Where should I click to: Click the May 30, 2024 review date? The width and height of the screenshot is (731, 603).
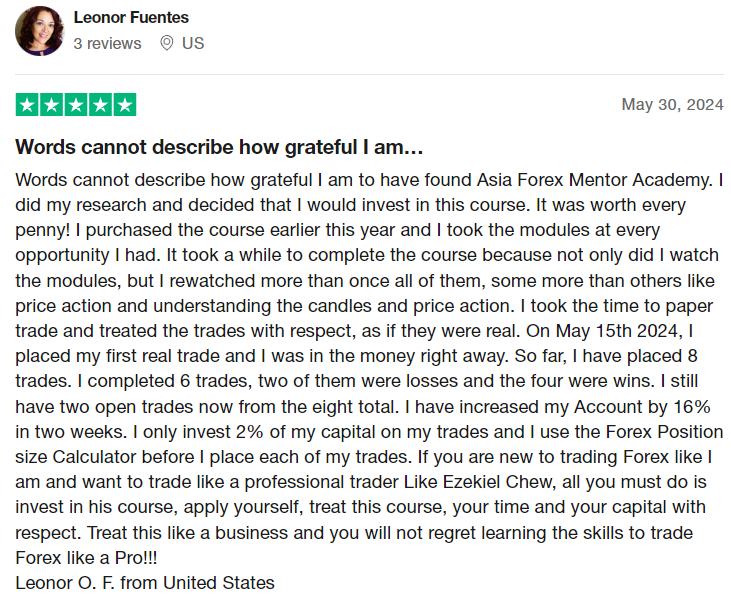pyautogui.click(x=672, y=104)
